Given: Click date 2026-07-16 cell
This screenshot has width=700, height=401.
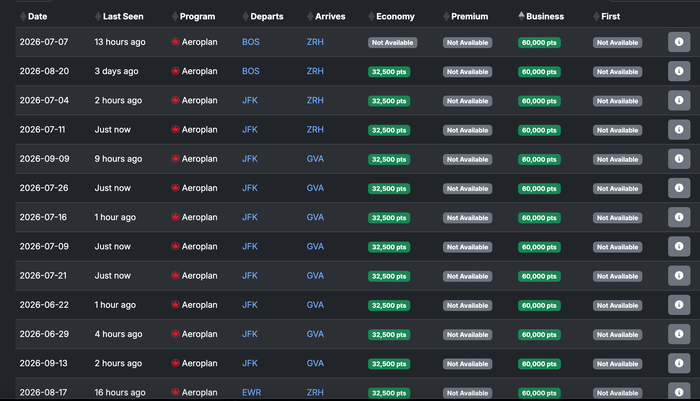Looking at the screenshot, I should pyautogui.click(x=43, y=217).
